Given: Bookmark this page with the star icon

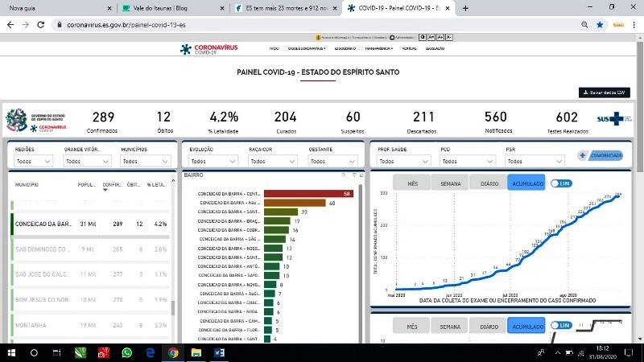Looking at the screenshot, I should point(600,25).
